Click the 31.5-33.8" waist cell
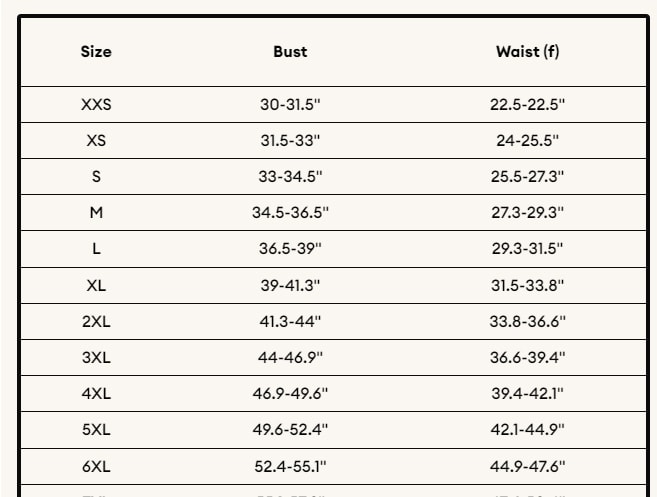This screenshot has width=657, height=497. click(527, 285)
